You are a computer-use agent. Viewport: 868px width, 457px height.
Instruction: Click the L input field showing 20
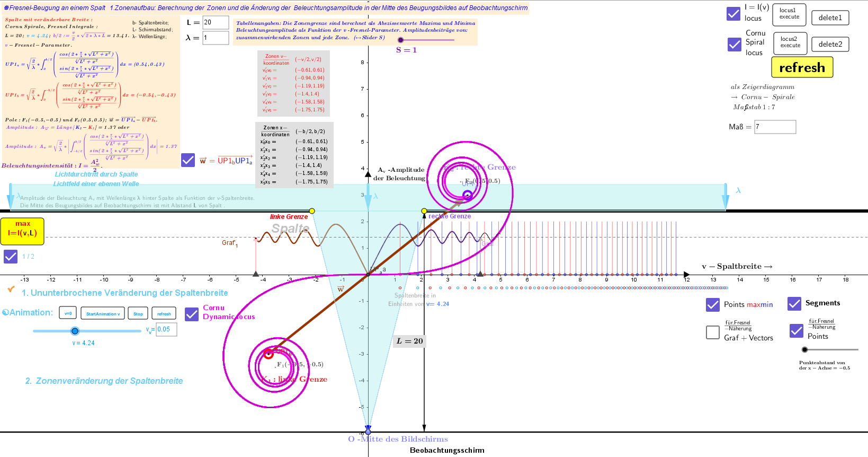tap(216, 22)
